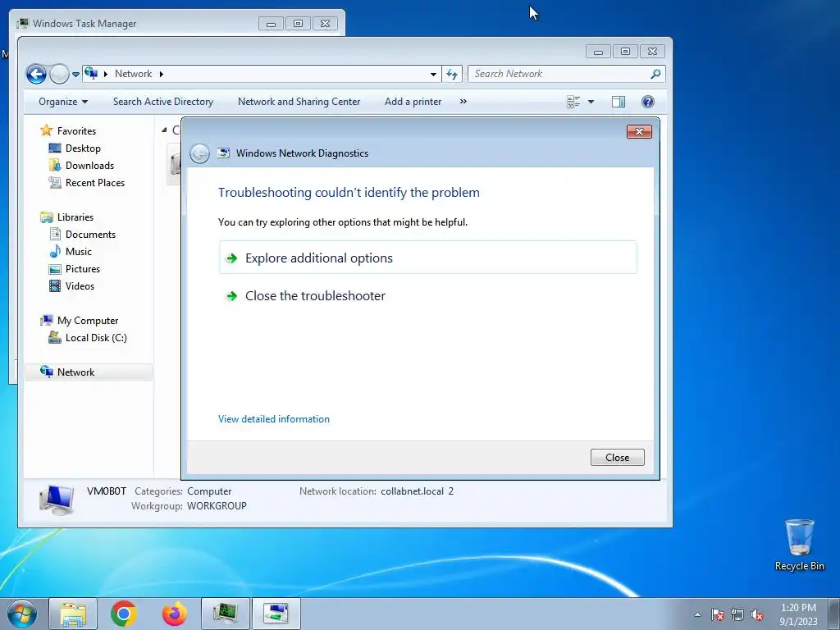
Task: Open the Videos library
Action: tap(80, 286)
